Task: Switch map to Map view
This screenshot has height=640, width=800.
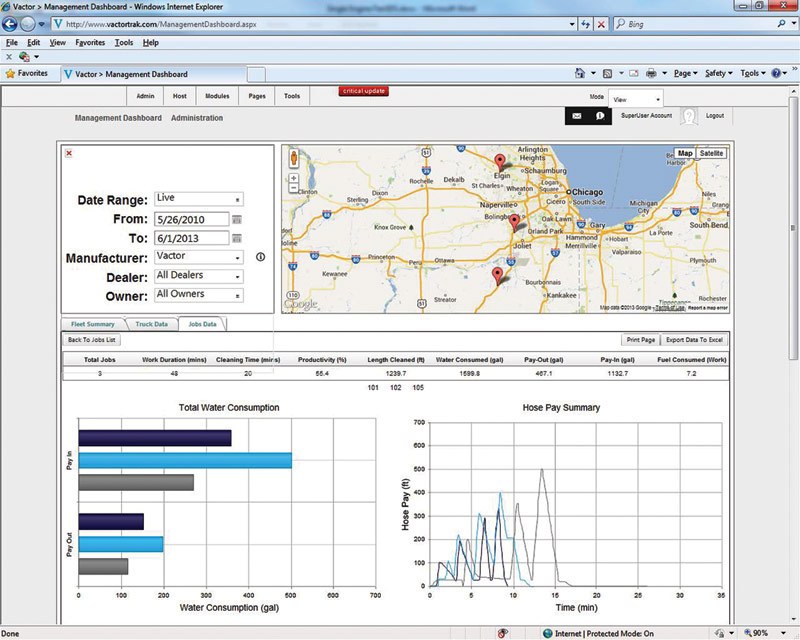Action: pyautogui.click(x=685, y=153)
